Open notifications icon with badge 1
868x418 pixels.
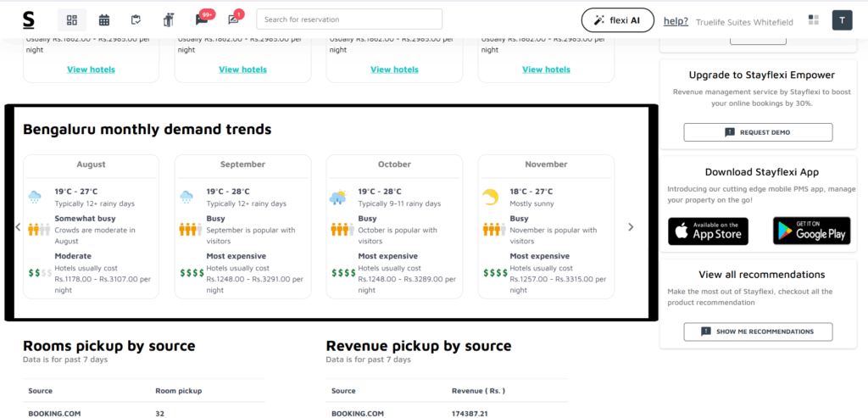tap(234, 20)
